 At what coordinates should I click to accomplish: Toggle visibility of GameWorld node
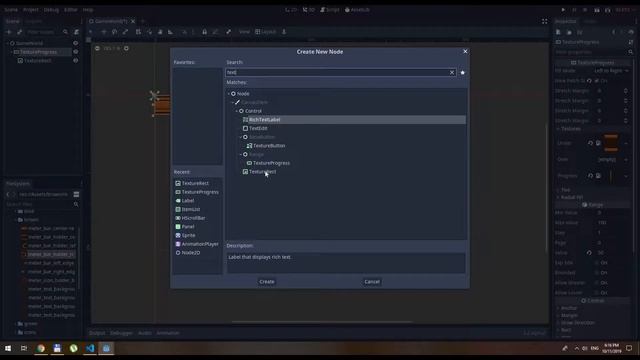click(76, 43)
